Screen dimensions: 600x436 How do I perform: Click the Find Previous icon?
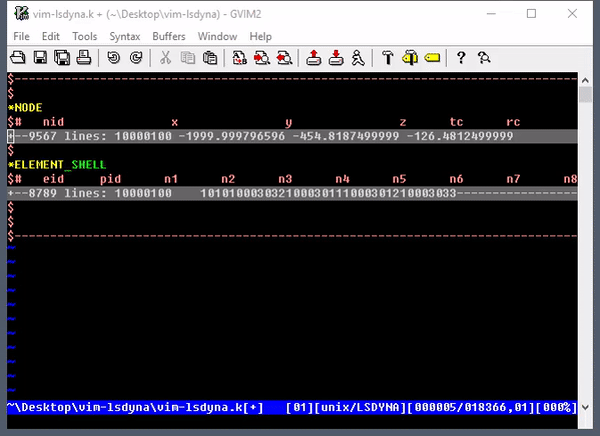click(x=284, y=58)
